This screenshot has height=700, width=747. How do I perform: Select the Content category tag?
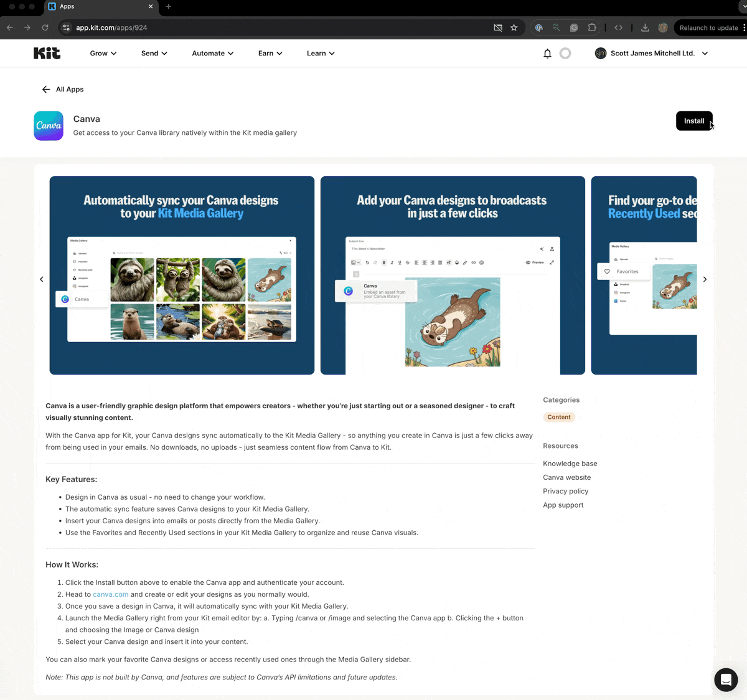(559, 417)
